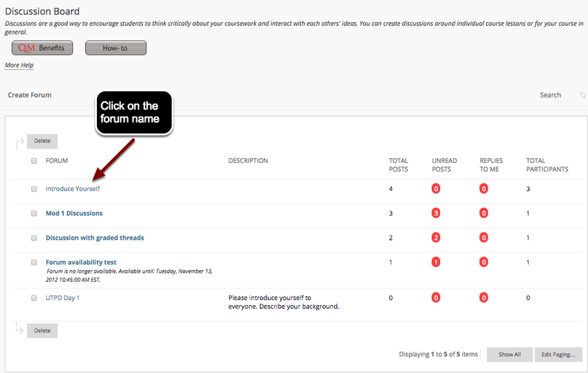Click unread posts badge for Introduce Yourself

point(436,189)
